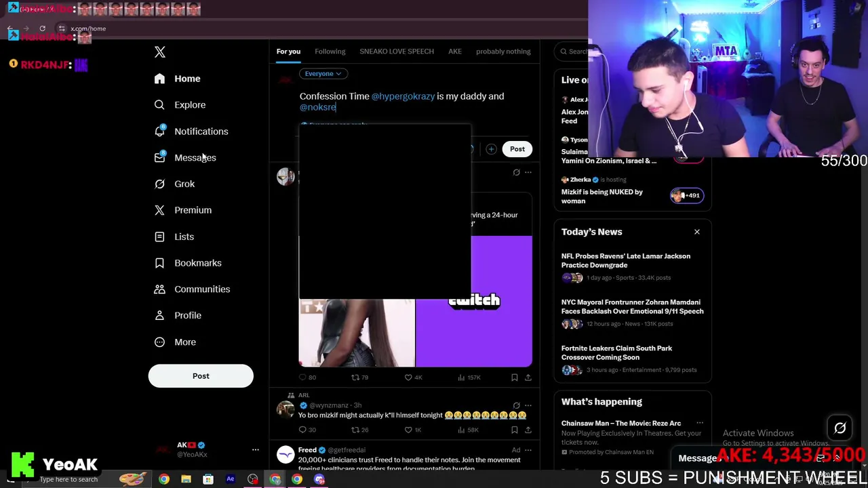The height and width of the screenshot is (488, 868).
Task: Open the @wynzmanz profile avatar
Action: pyautogui.click(x=285, y=409)
